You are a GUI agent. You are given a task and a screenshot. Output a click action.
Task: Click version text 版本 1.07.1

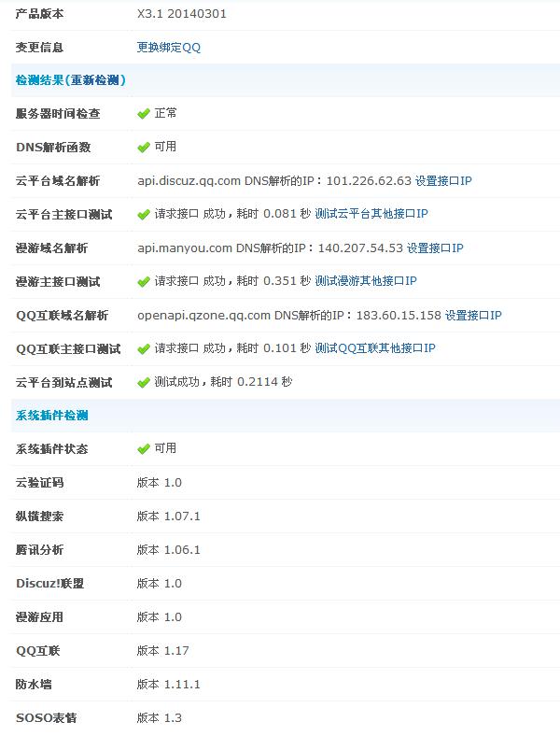[168, 517]
